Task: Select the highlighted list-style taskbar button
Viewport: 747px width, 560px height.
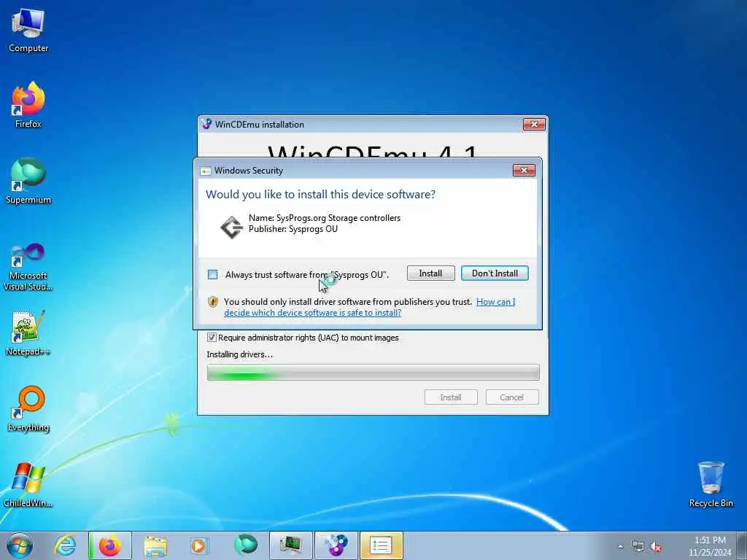Action: pyautogui.click(x=381, y=545)
